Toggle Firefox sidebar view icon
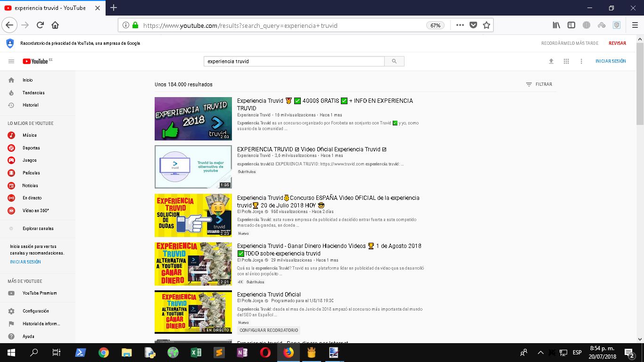 click(571, 25)
